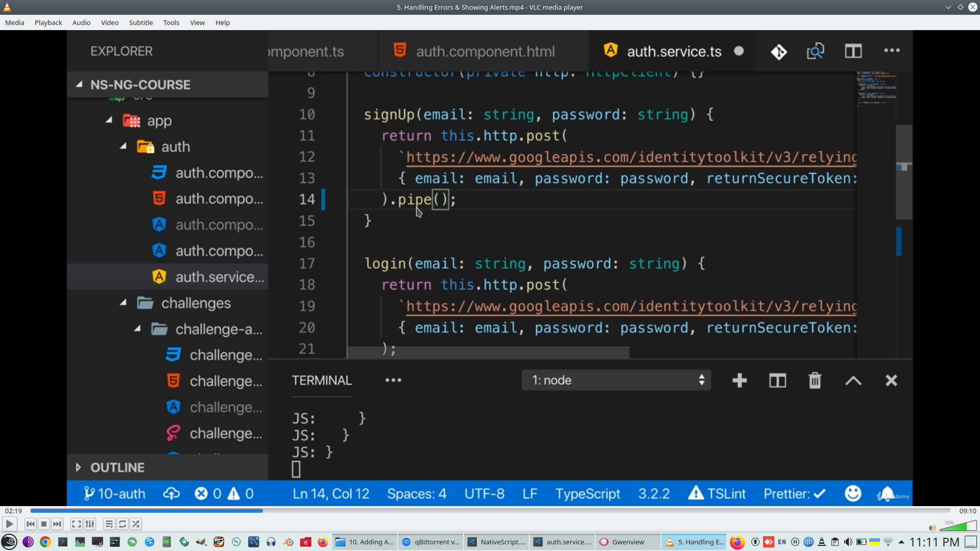
Task: Seek using the playback progress bar
Action: [x=490, y=511]
